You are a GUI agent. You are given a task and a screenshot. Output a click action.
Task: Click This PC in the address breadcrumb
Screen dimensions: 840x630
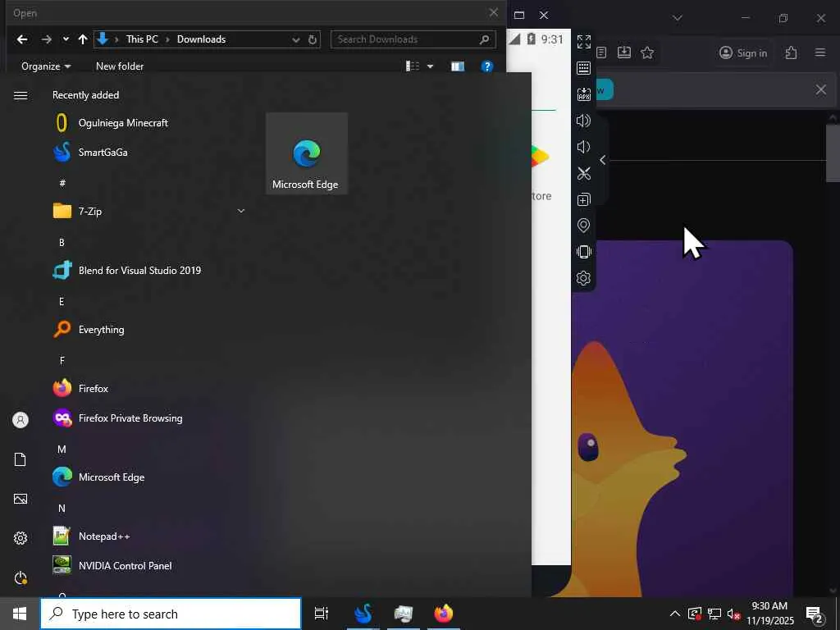pyautogui.click(x=142, y=39)
